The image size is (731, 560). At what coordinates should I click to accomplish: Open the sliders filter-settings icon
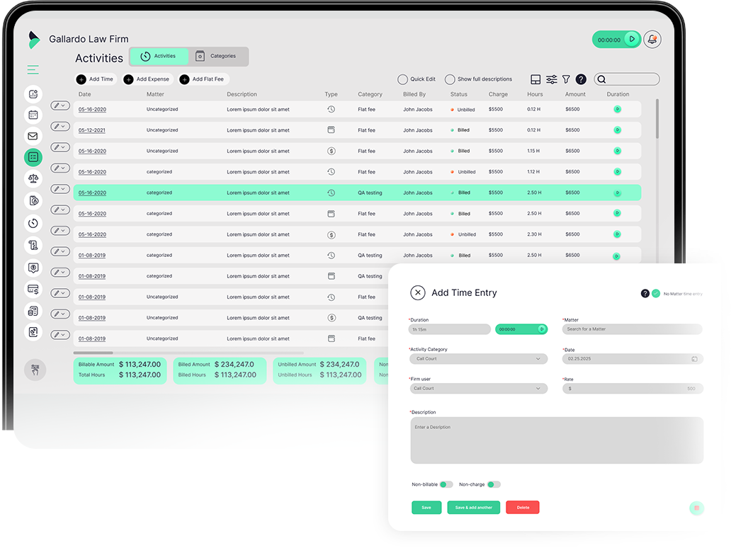click(x=551, y=79)
